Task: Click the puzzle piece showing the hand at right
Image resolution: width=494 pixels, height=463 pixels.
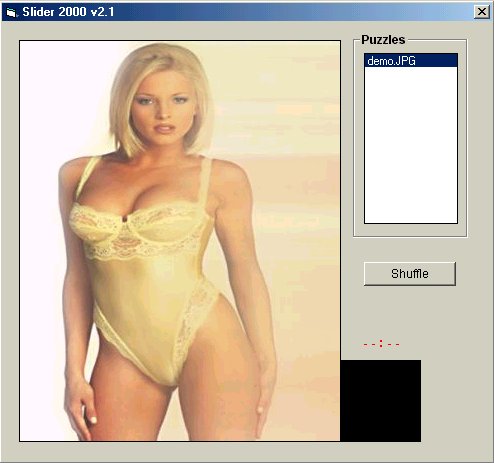Action: [x=220, y=401]
